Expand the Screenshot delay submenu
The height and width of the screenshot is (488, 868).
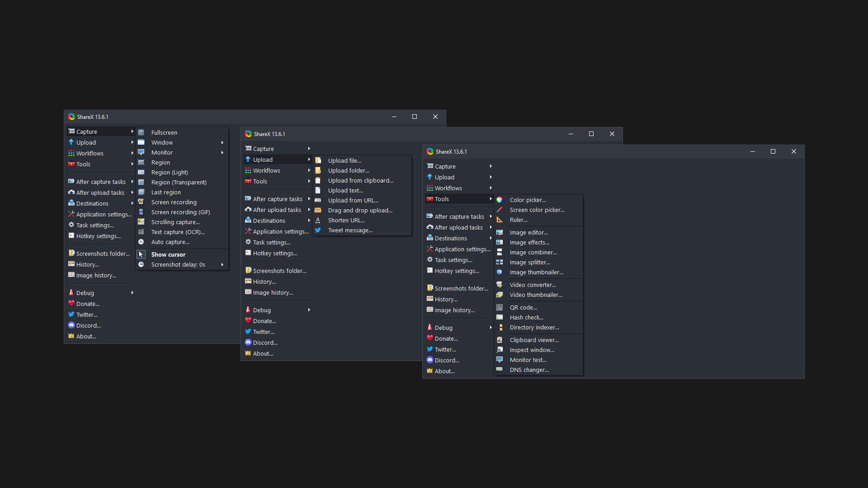tap(179, 264)
